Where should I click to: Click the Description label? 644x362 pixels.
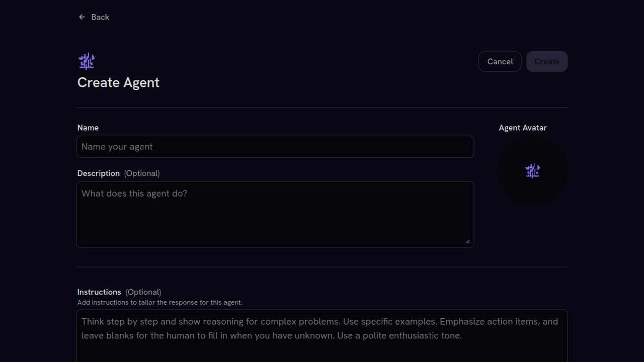[x=99, y=173]
